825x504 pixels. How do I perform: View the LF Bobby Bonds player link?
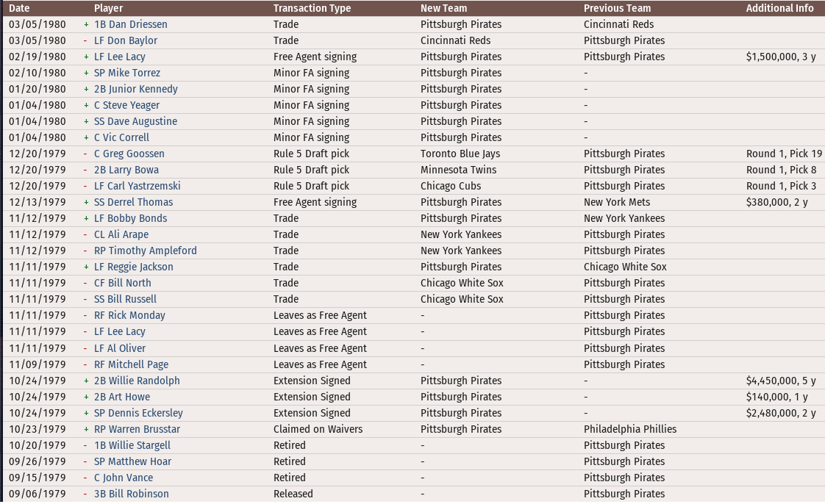[x=130, y=219]
